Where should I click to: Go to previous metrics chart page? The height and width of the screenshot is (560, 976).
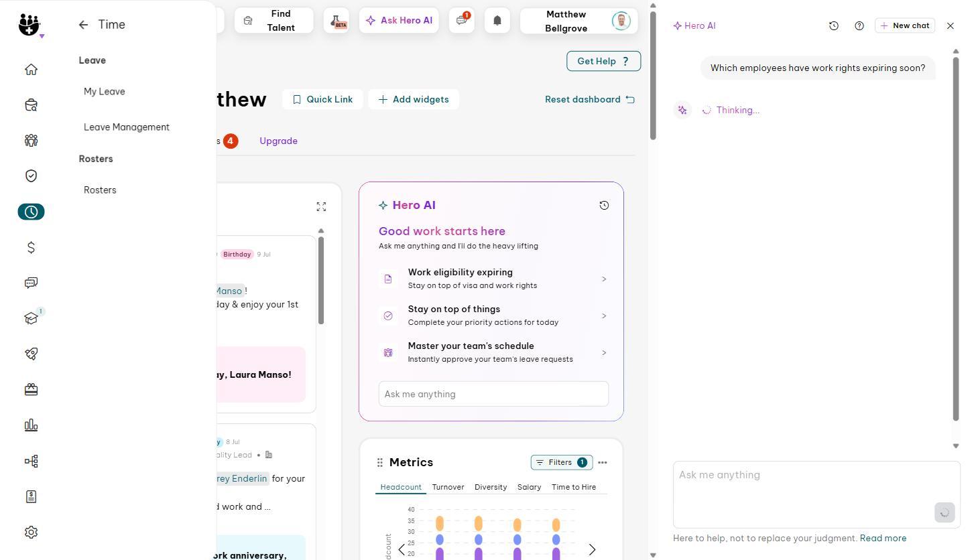click(x=401, y=549)
